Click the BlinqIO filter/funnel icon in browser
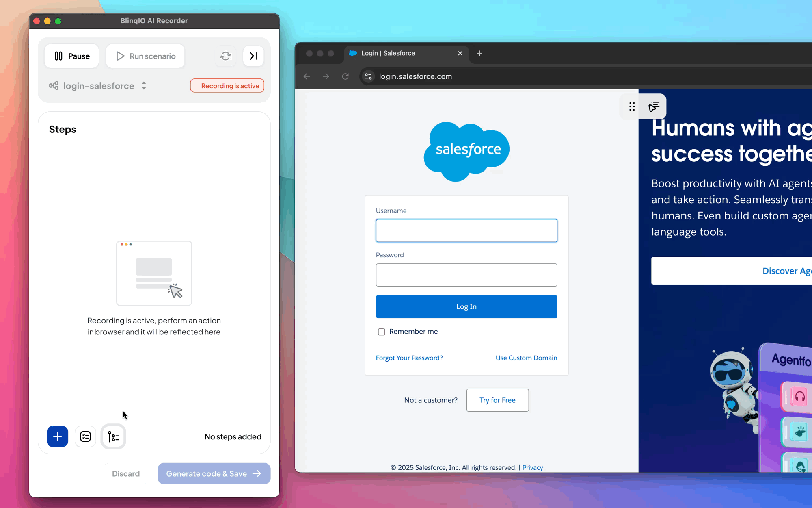 (x=654, y=106)
